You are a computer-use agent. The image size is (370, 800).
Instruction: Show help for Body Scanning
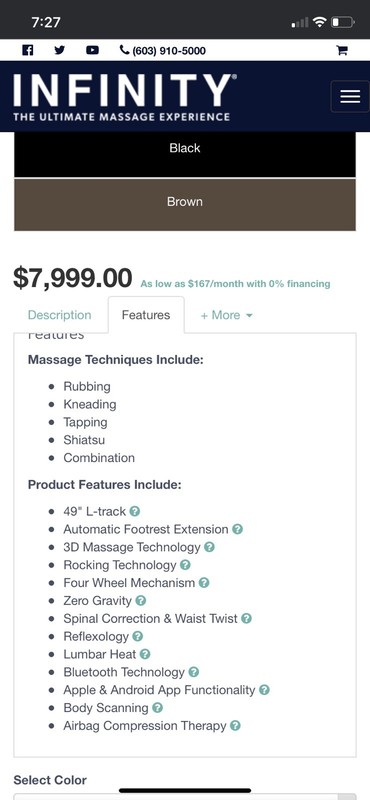click(x=157, y=707)
